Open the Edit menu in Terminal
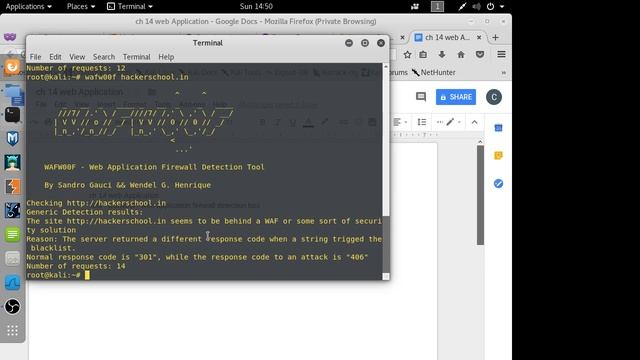 (x=55, y=57)
